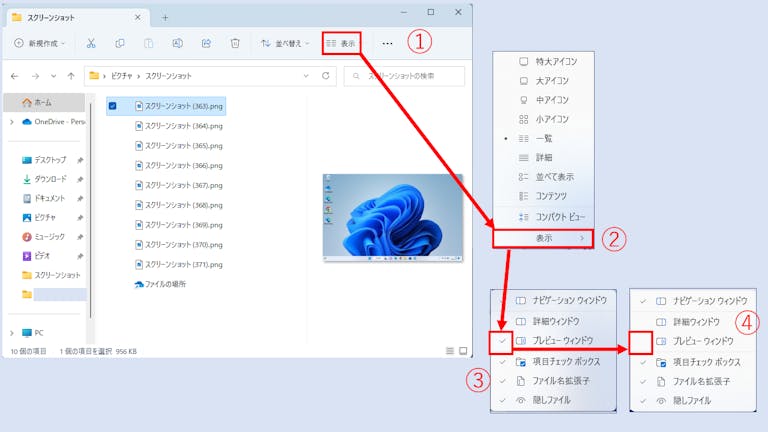768x432 pixels.
Task: Open the three-dots See more menu
Action: [x=387, y=43]
